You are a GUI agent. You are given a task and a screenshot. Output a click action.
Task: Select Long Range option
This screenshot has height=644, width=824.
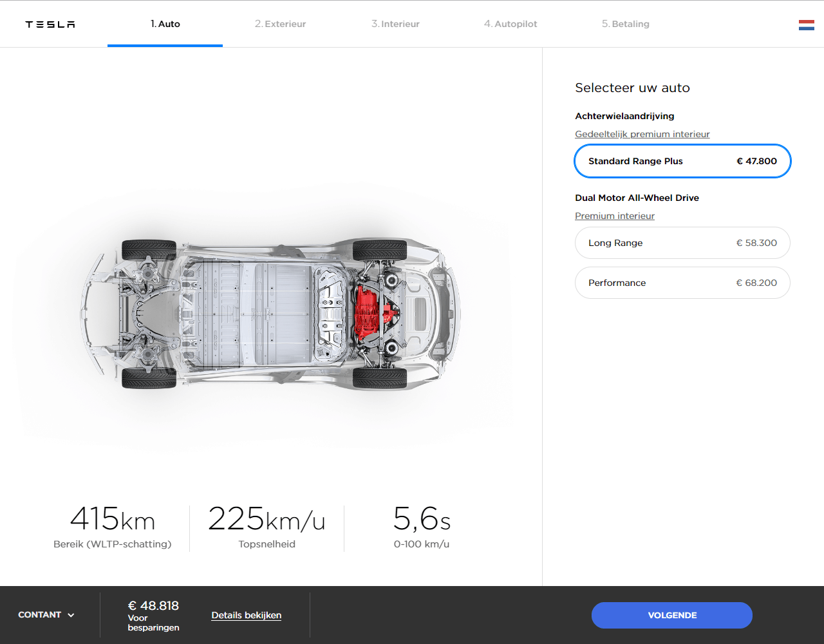click(682, 243)
